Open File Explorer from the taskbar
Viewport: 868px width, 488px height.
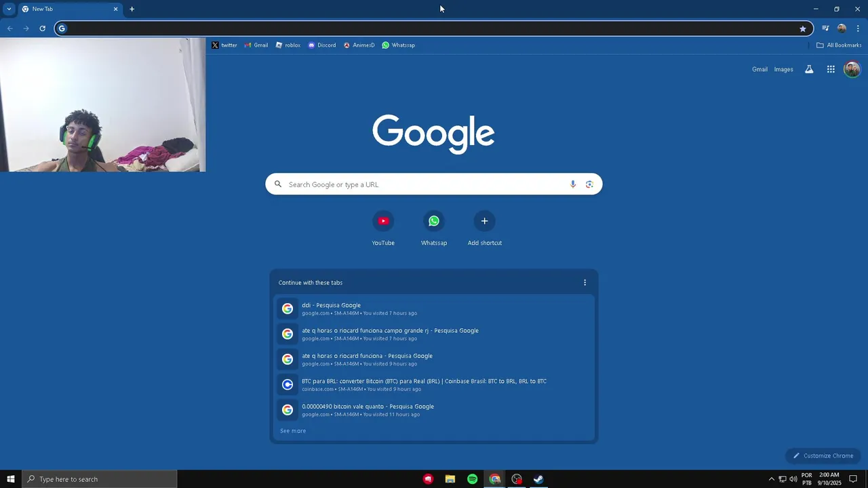450,479
